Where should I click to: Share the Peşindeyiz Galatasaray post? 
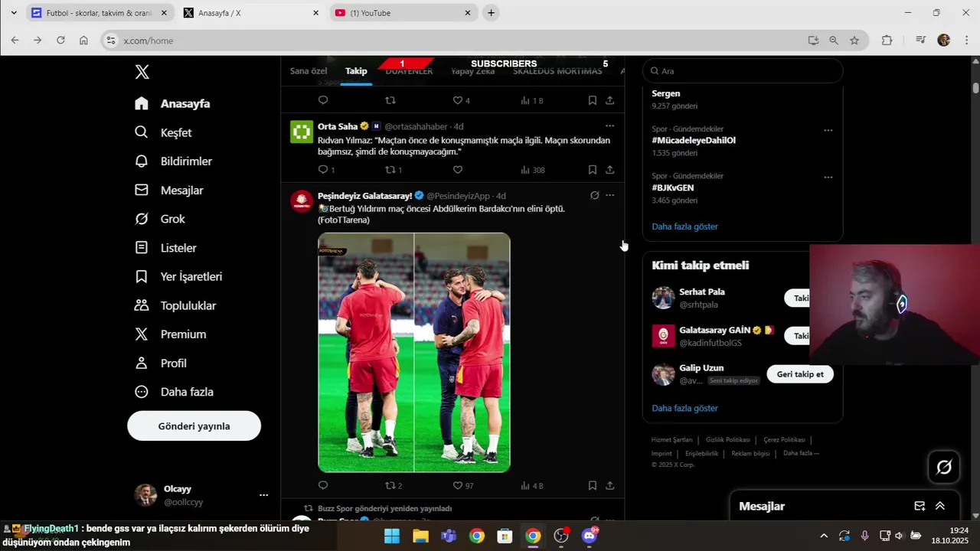[610, 485]
